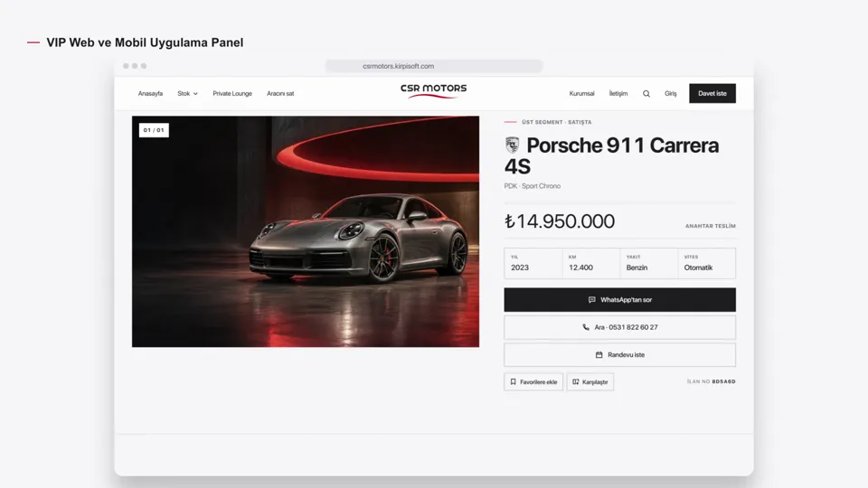Add car with Favorilere ekle button
Viewport: 868px width, 488px height.
(x=533, y=381)
